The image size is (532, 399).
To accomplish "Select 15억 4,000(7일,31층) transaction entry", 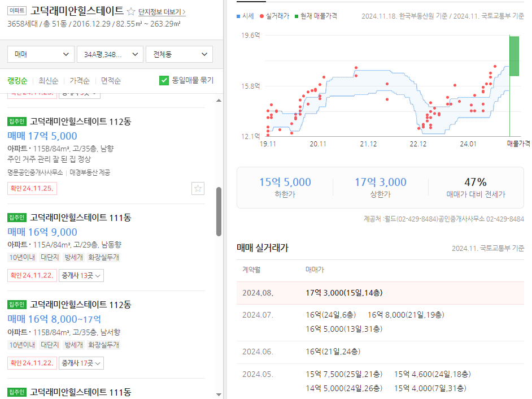I will (x=430, y=388).
